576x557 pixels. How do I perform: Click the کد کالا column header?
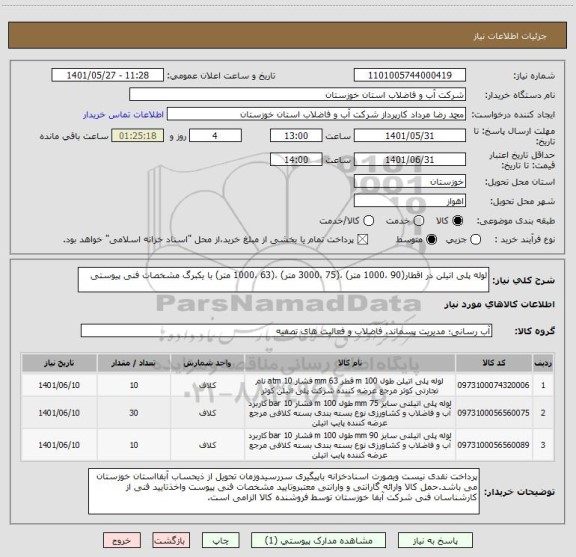tap(494, 363)
